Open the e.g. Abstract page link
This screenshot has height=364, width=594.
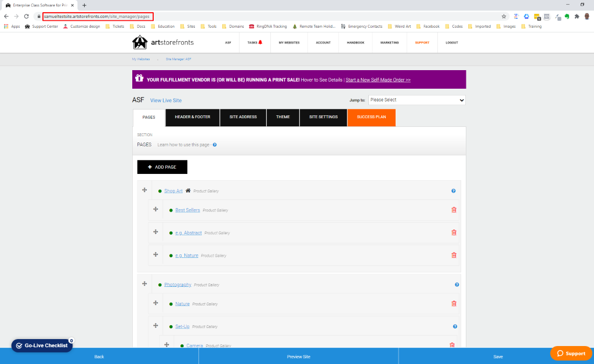(189, 232)
